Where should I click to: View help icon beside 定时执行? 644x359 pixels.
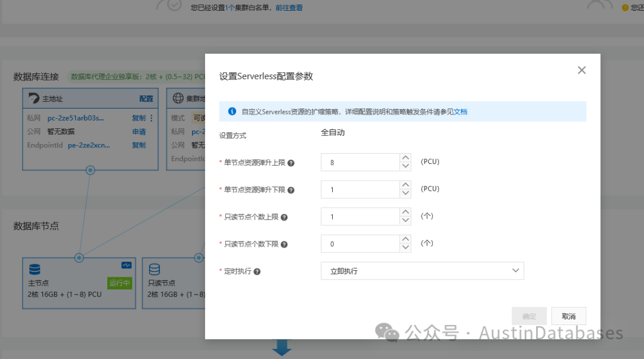pos(257,271)
